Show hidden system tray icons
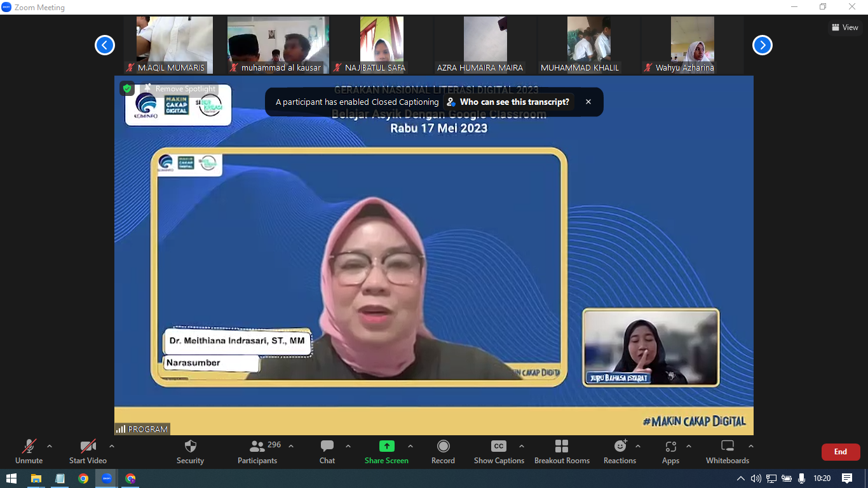This screenshot has width=868, height=488. [x=741, y=478]
